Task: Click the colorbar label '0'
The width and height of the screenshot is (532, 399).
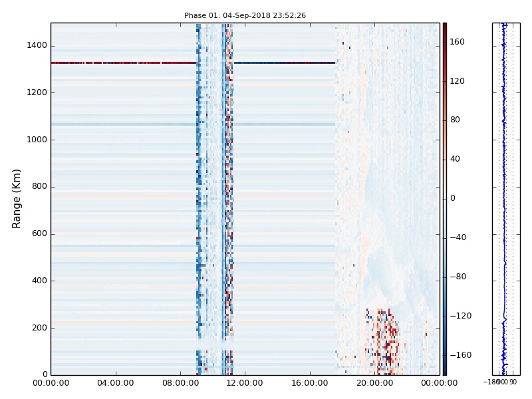Action: tap(453, 198)
